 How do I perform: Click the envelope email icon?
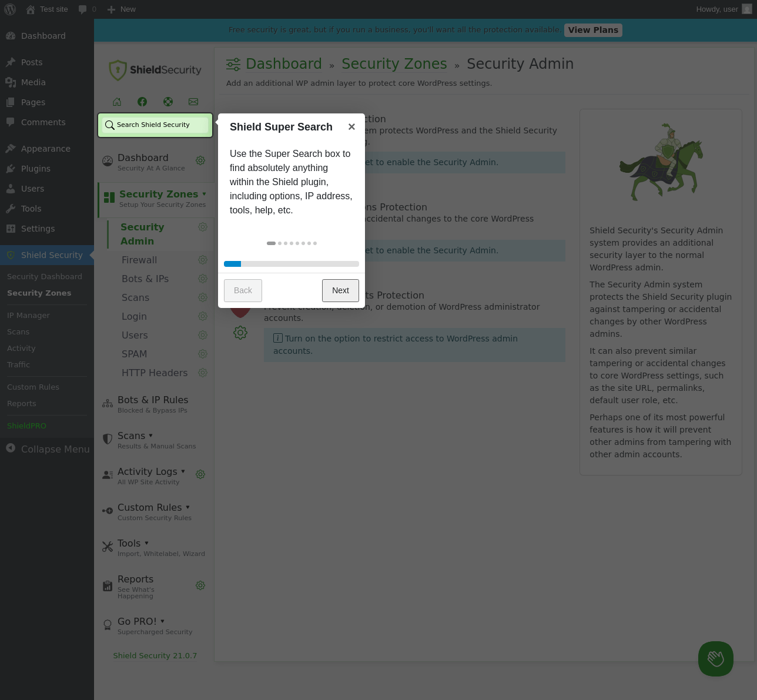click(x=193, y=102)
